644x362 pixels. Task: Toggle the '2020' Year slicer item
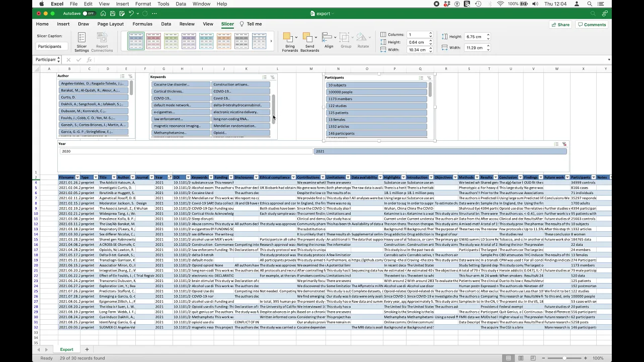coord(186,151)
